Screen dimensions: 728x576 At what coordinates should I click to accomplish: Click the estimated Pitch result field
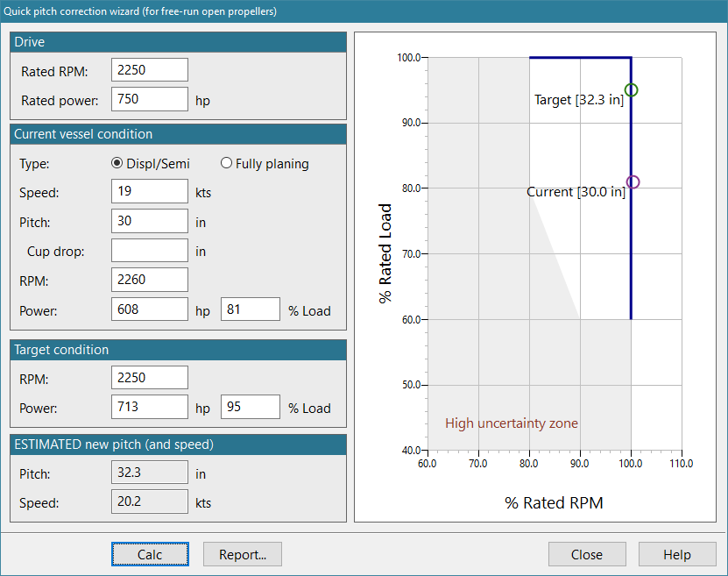(150, 473)
